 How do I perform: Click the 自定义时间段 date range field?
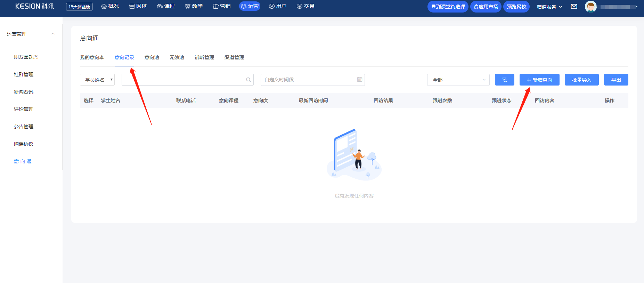point(313,80)
